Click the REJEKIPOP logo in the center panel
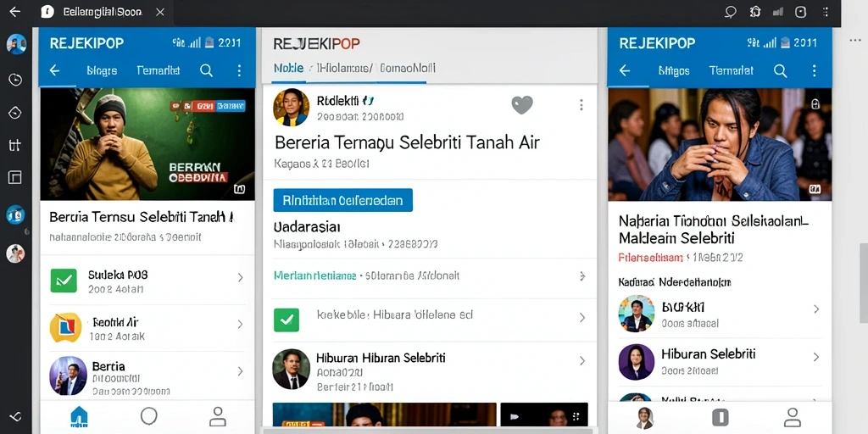The width and height of the screenshot is (868, 434). coord(317,44)
